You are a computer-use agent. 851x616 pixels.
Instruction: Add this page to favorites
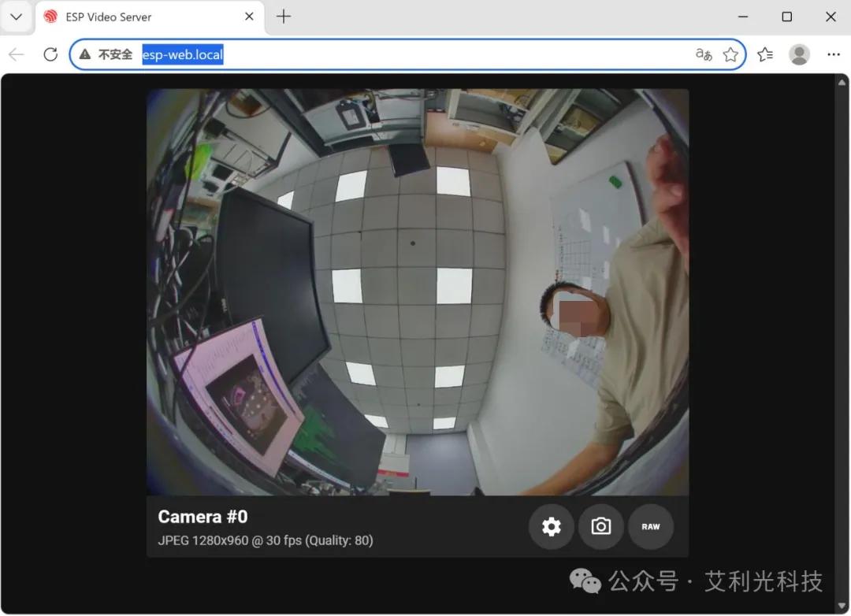(x=730, y=54)
